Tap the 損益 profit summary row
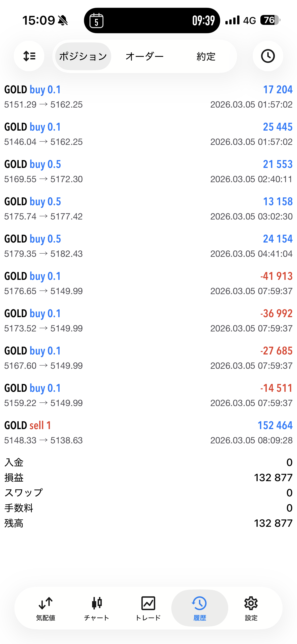 [x=148, y=477]
